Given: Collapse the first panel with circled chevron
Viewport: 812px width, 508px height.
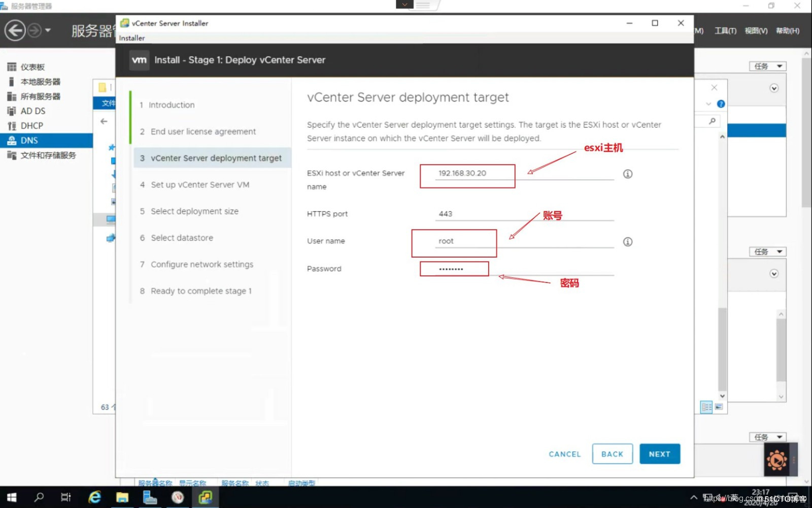Looking at the screenshot, I should tap(774, 88).
